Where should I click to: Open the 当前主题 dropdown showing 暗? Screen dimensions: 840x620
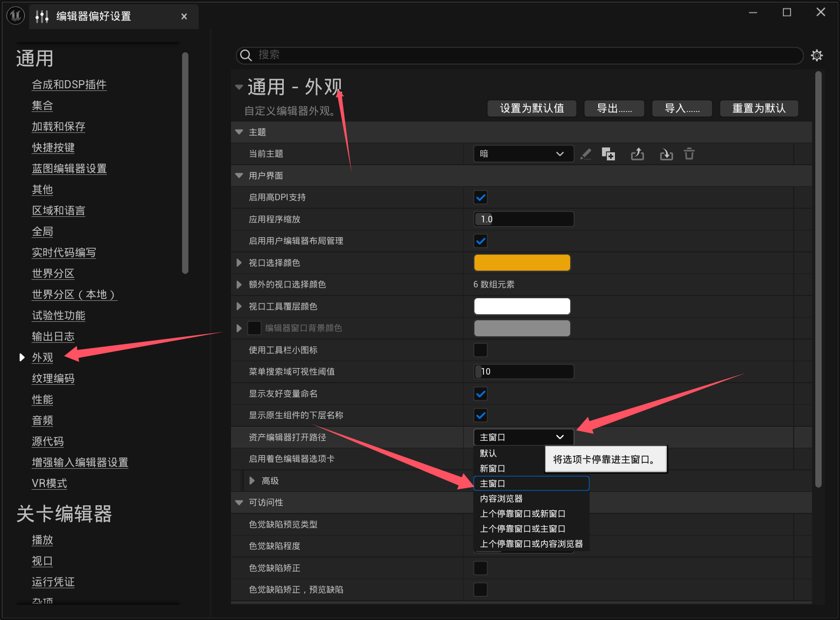point(523,153)
